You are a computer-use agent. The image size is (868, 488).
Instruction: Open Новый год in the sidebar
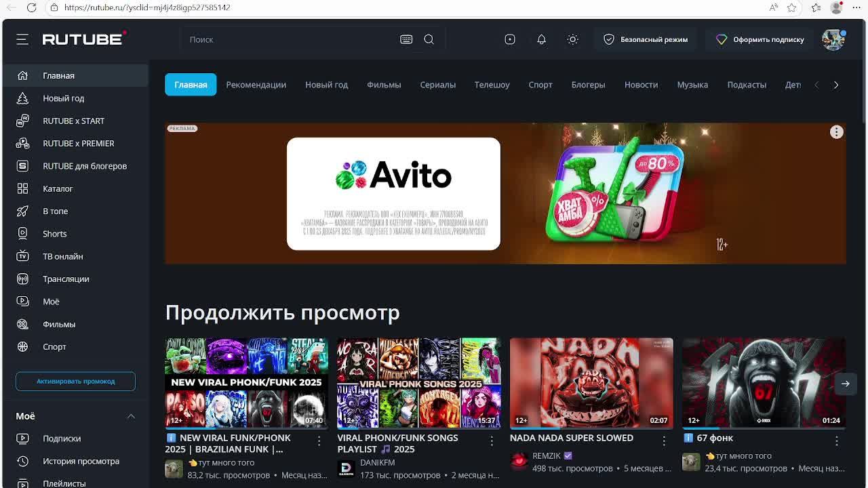75,98
